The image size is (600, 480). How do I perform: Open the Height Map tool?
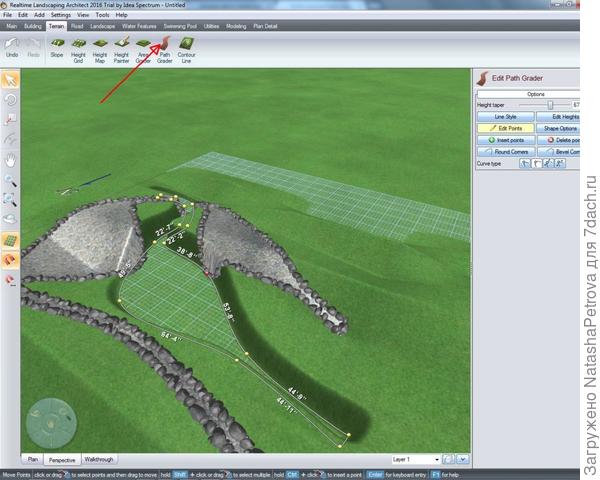[100, 49]
